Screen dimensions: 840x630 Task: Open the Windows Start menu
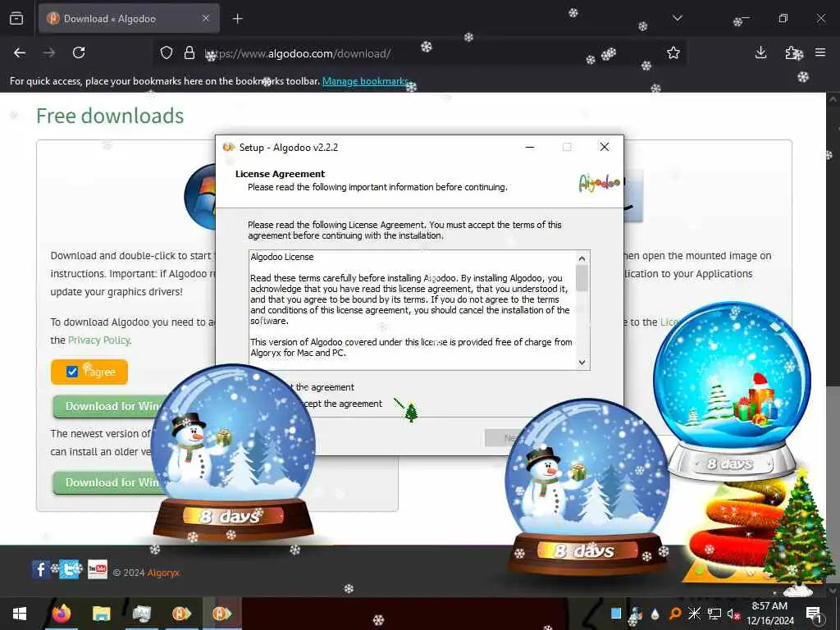point(20,614)
